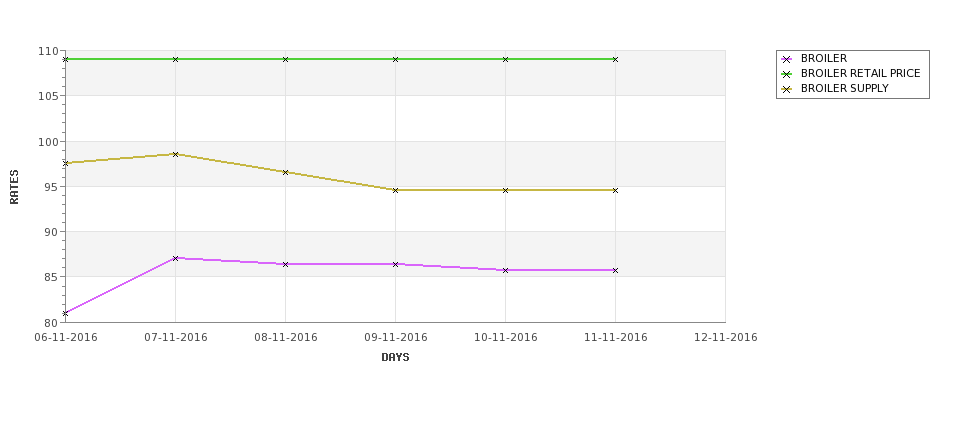Click the 110 value on y-axis
This screenshot has height=429, width=975.
click(50, 51)
